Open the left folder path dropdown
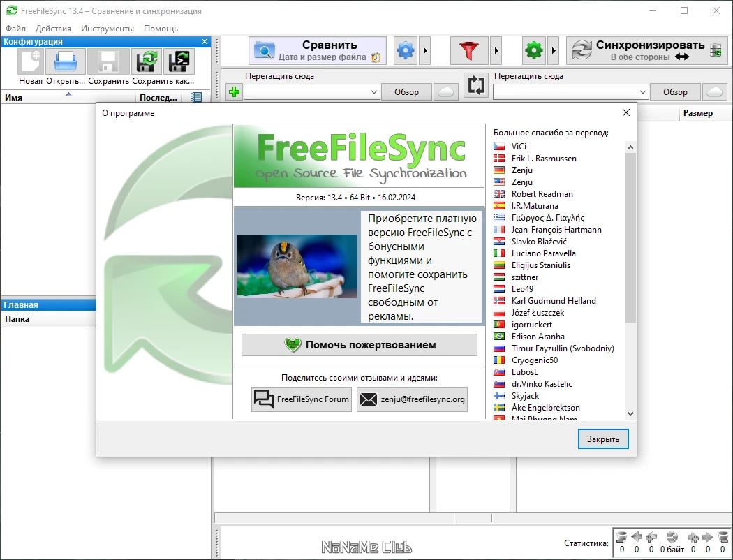The height and width of the screenshot is (560, 733). (x=374, y=92)
